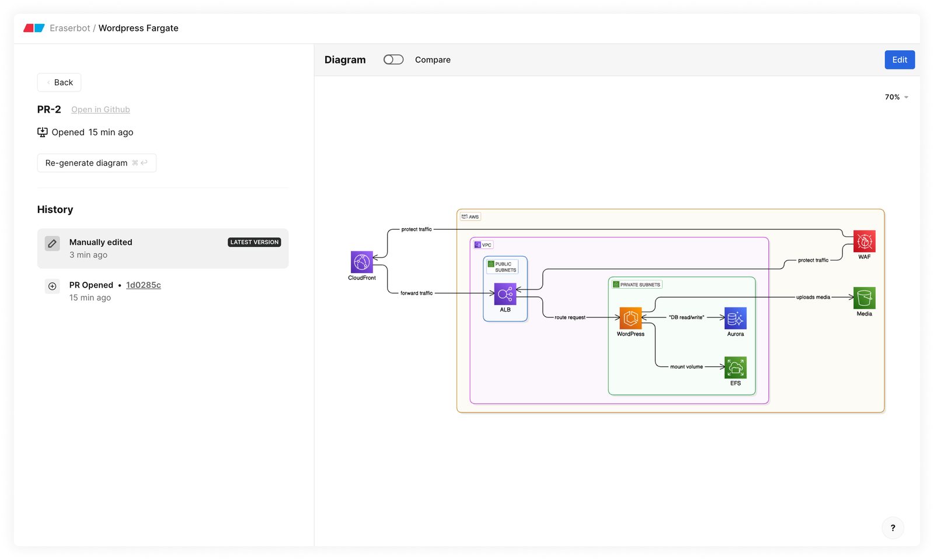The height and width of the screenshot is (560, 934).
Task: Click Re-generate diagram button
Action: pyautogui.click(x=97, y=163)
